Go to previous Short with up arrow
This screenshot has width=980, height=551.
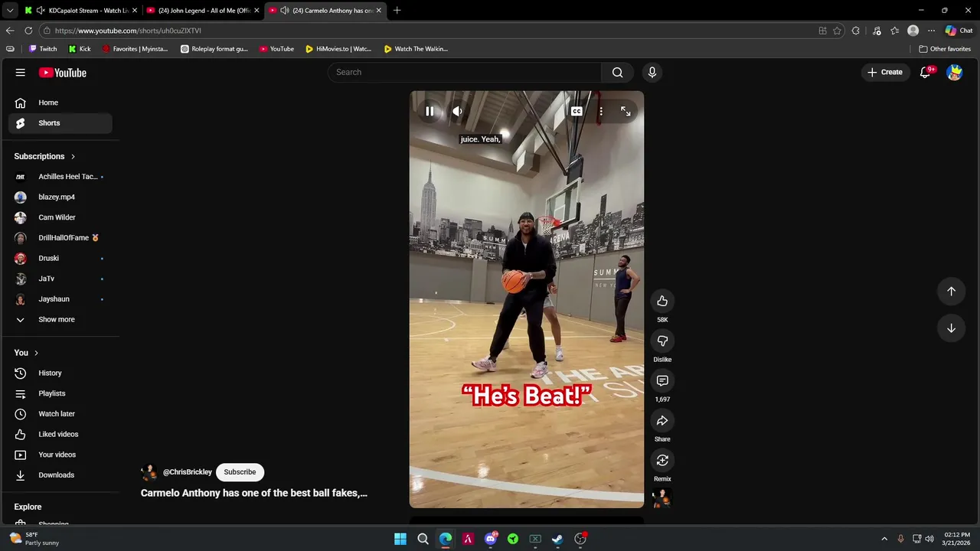951,291
